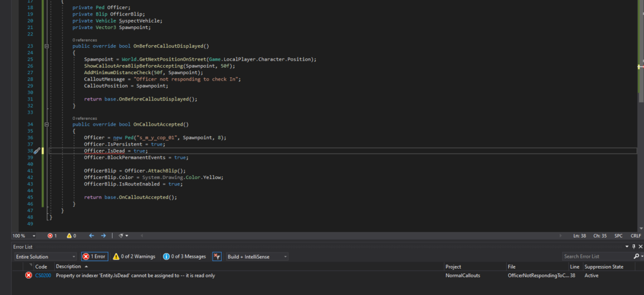Sort errors by the Description column header
The height and width of the screenshot is (295, 644).
point(68,266)
